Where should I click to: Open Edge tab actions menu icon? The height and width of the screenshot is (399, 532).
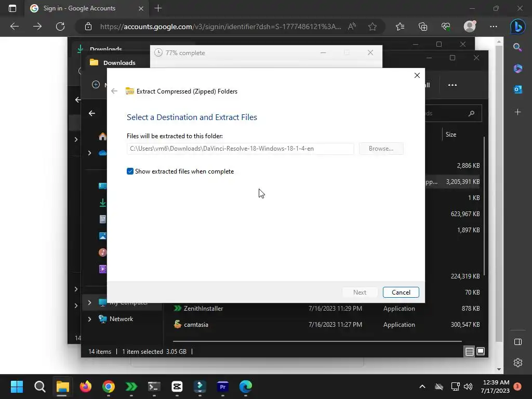[x=12, y=8]
